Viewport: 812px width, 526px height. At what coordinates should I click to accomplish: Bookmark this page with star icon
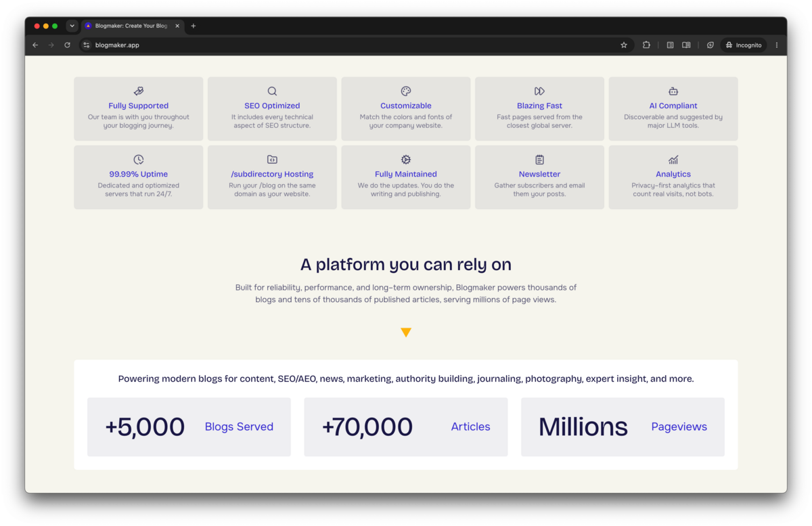pos(624,45)
